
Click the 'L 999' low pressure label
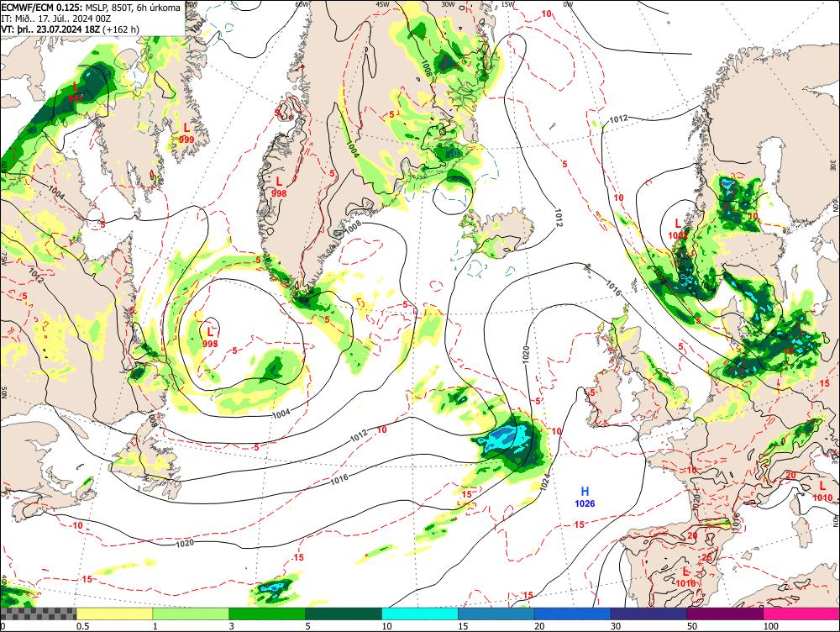(186, 133)
